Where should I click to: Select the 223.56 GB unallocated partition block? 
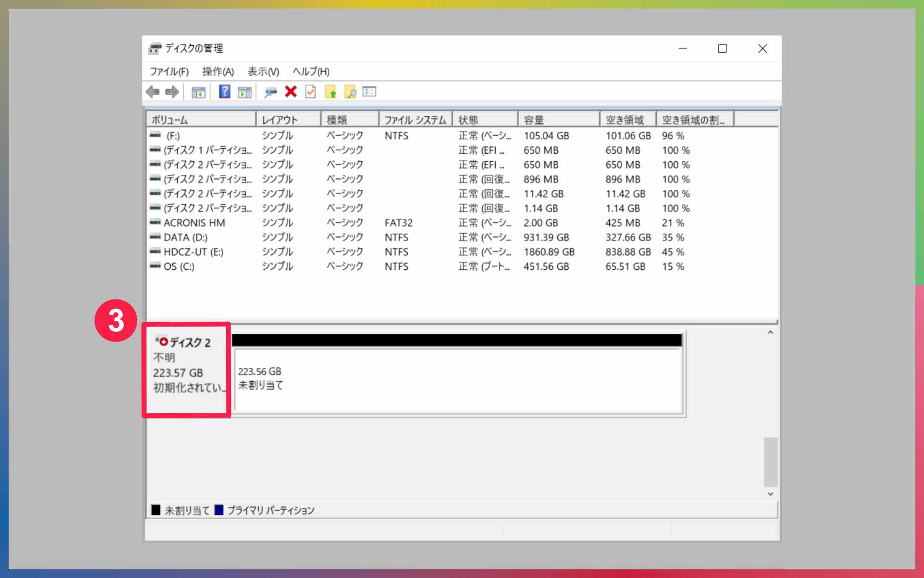point(457,380)
